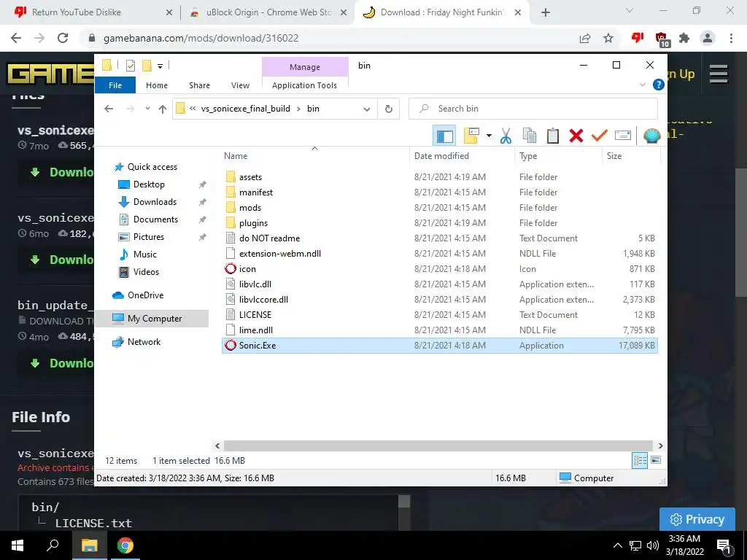Open Downloads in the navigation pane
Screen dimensions: 747x560
[155, 202]
